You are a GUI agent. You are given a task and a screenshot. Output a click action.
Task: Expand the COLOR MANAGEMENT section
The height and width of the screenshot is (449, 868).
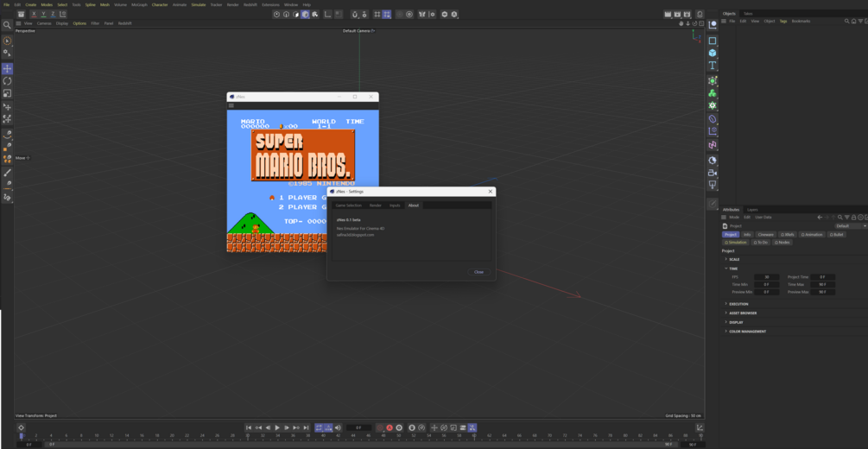pyautogui.click(x=747, y=332)
